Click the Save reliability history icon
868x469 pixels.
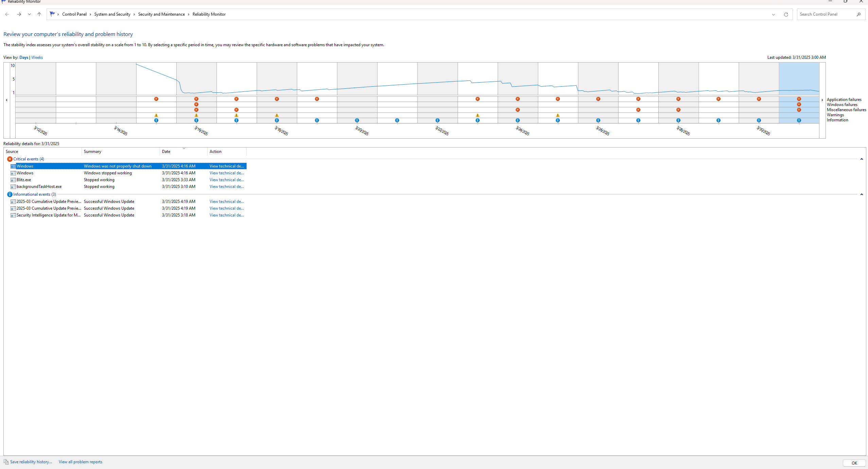[x=6, y=462]
